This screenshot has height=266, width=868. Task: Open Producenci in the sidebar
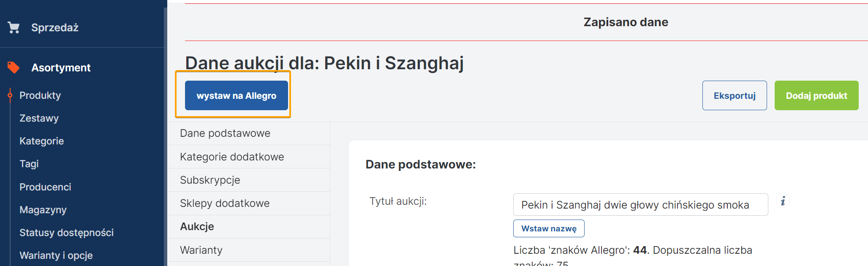tap(45, 187)
